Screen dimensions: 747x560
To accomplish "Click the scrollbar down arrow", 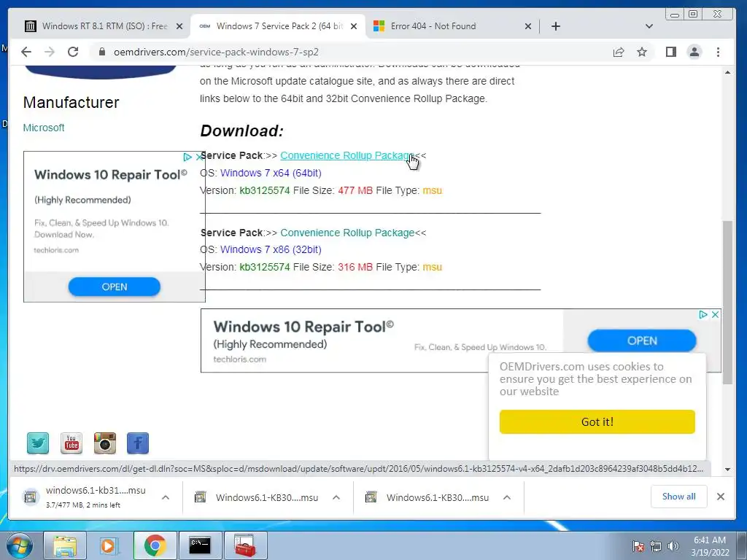I will 727,469.
